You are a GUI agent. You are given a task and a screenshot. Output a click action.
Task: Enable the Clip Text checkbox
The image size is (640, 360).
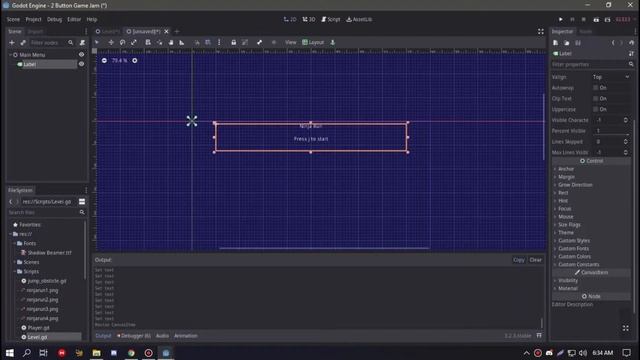(596, 98)
